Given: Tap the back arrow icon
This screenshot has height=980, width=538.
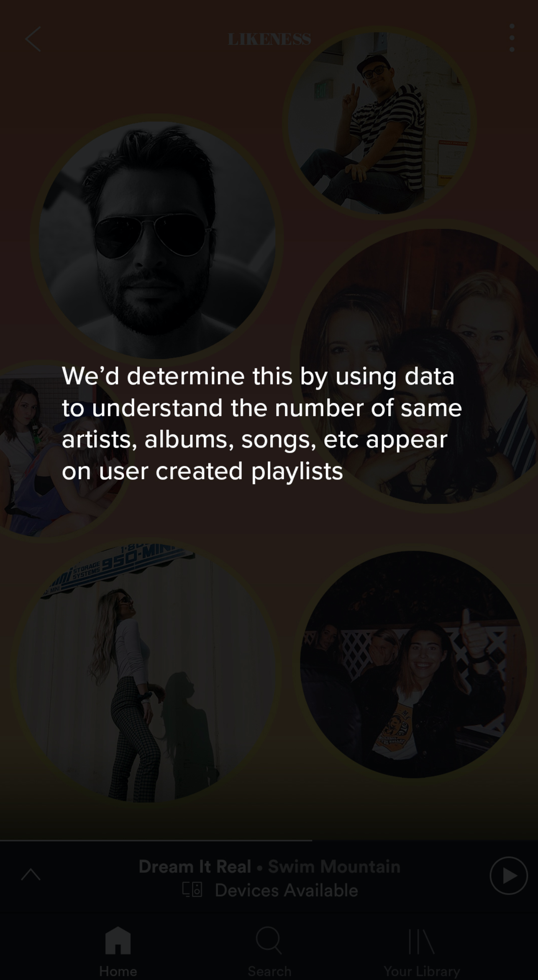Looking at the screenshot, I should [x=33, y=39].
